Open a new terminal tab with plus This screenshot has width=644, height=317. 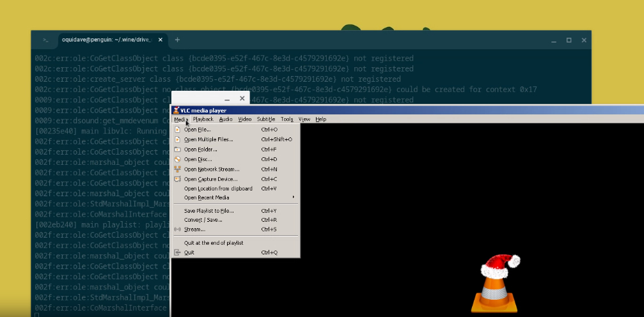click(x=177, y=40)
